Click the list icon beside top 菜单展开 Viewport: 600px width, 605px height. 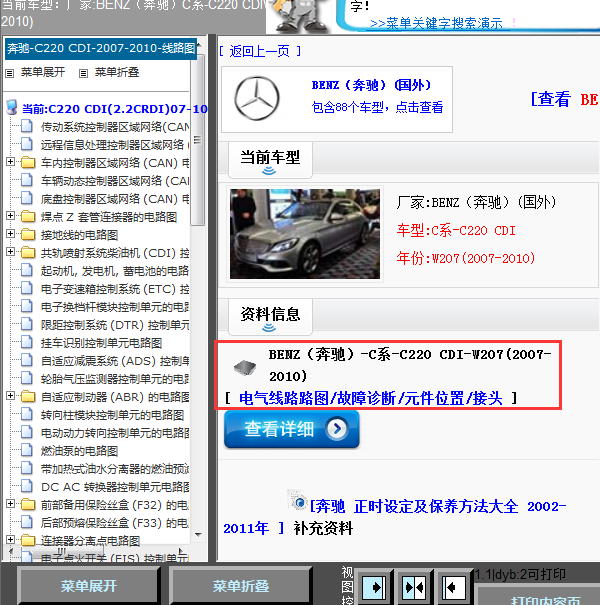[x=10, y=73]
